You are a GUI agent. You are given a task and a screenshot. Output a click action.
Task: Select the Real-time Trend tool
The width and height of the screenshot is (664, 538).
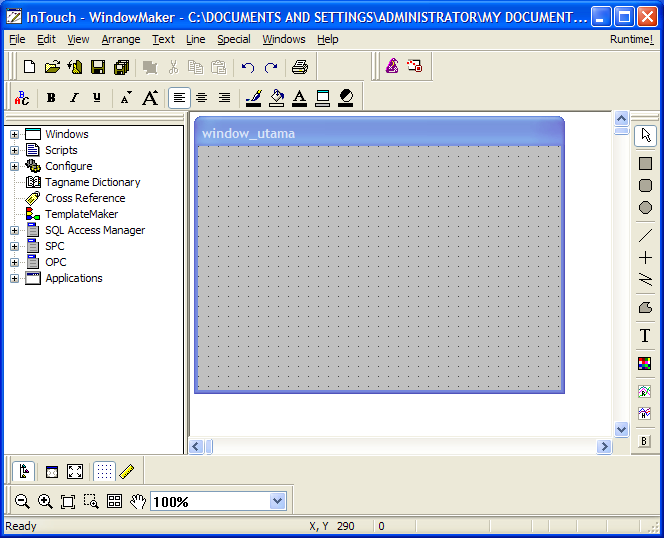(644, 391)
